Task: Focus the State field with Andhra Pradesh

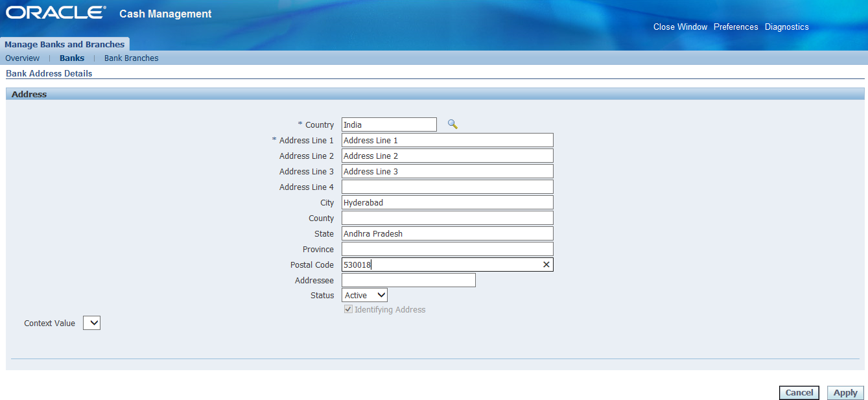Action: (447, 234)
